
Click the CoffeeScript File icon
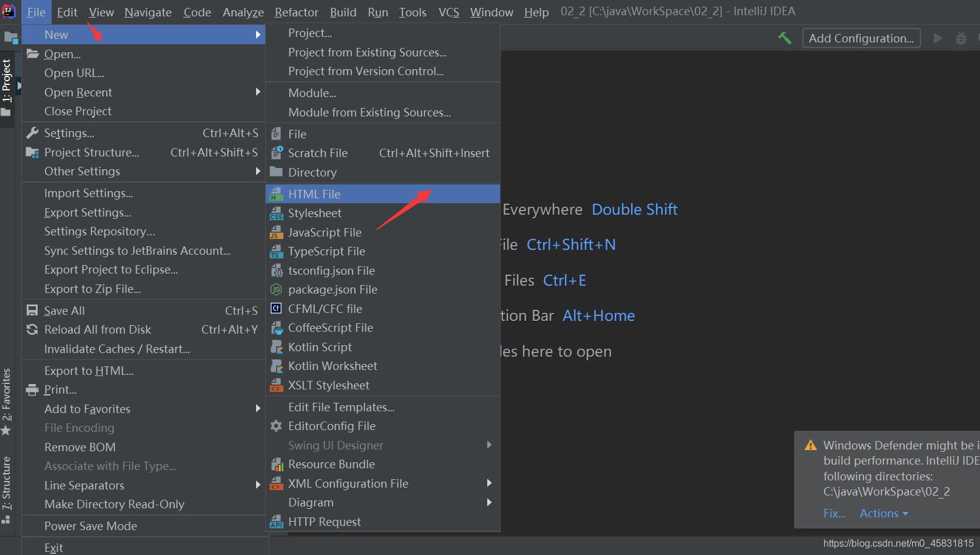coord(277,328)
